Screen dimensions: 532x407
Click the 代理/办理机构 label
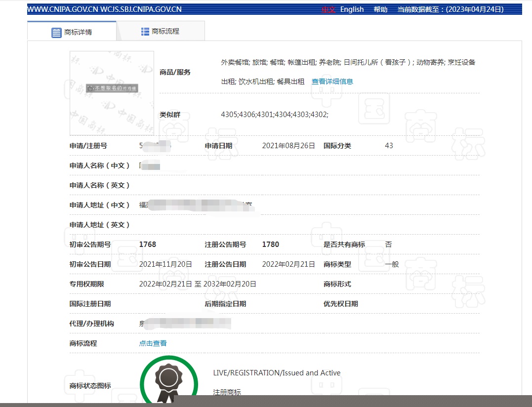click(91, 324)
